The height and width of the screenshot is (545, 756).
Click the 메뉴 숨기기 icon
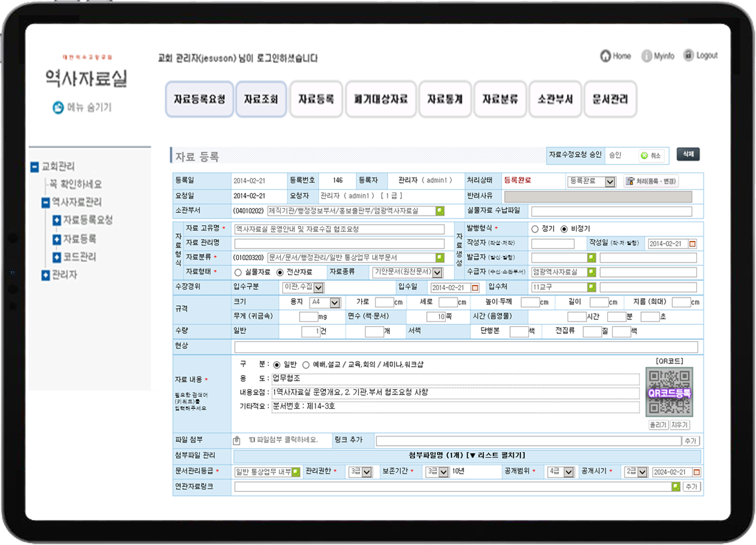point(58,107)
